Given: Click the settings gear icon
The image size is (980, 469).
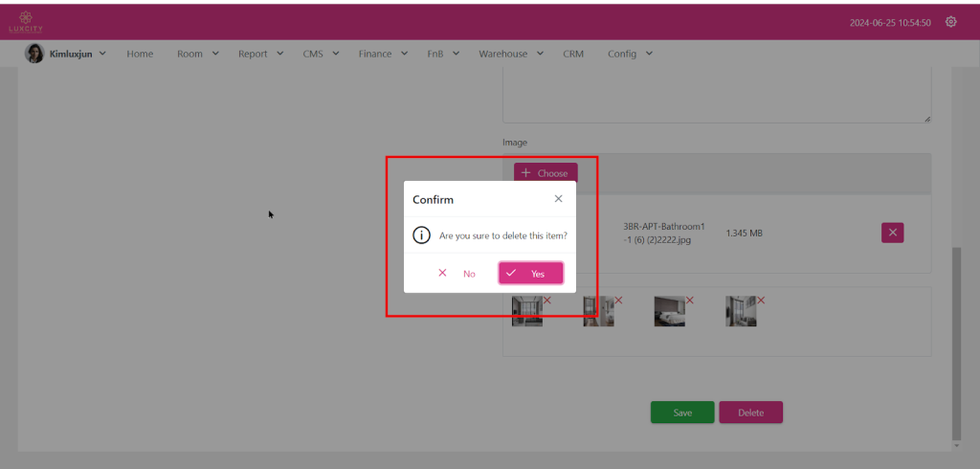Looking at the screenshot, I should click(x=950, y=21).
